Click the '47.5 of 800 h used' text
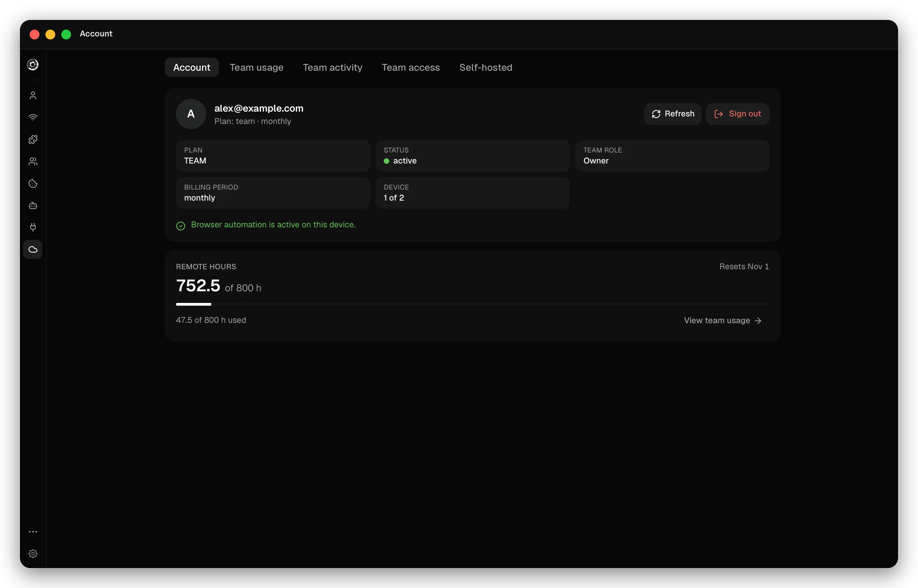 [211, 320]
